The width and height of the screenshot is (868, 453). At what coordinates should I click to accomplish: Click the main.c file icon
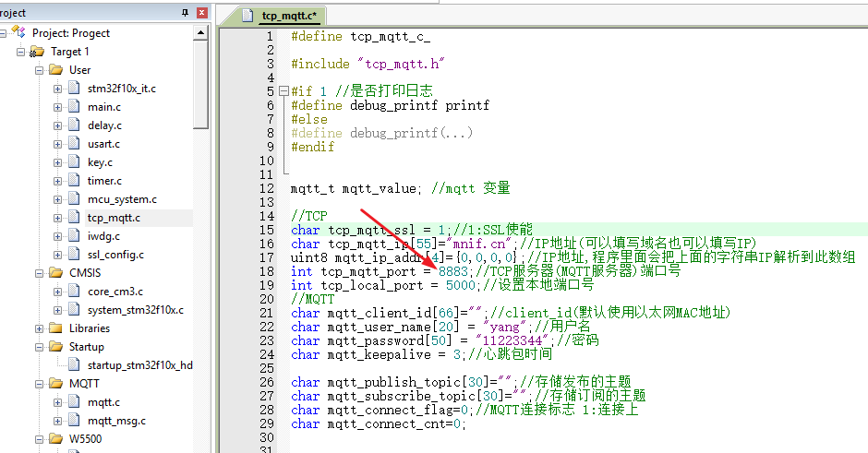(74, 107)
